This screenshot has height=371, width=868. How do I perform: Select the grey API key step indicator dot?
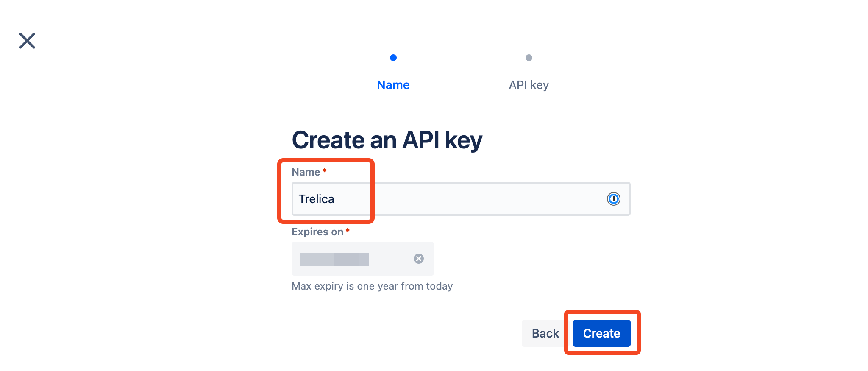click(x=529, y=58)
